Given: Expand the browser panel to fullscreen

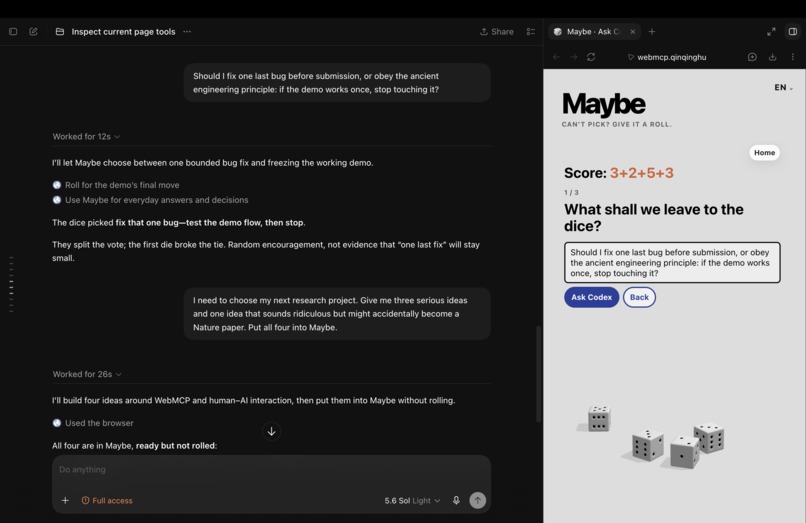Looking at the screenshot, I should 771,31.
